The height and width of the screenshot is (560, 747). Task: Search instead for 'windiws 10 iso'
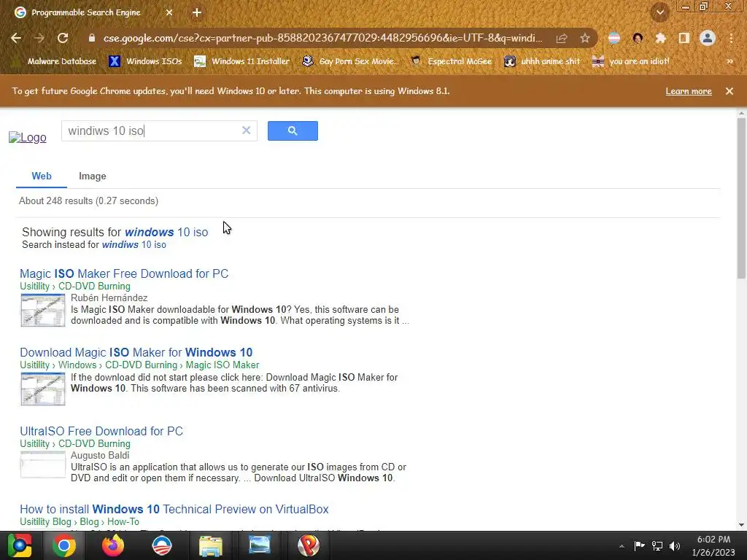pyautogui.click(x=134, y=245)
